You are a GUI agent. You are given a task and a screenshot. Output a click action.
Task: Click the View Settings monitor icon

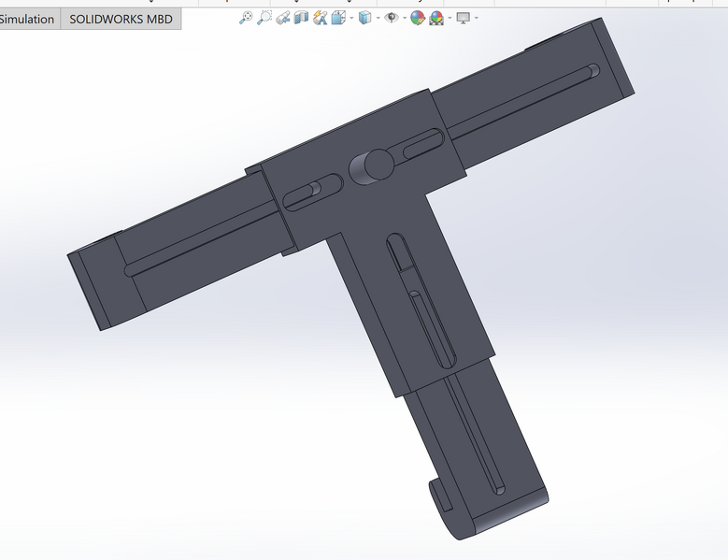click(x=463, y=18)
